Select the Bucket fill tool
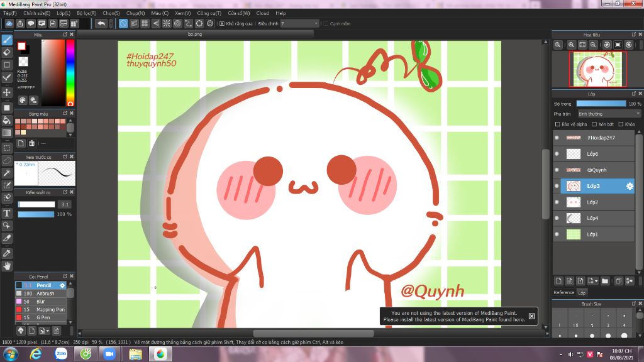This screenshot has height=362, width=644. pyautogui.click(x=7, y=120)
